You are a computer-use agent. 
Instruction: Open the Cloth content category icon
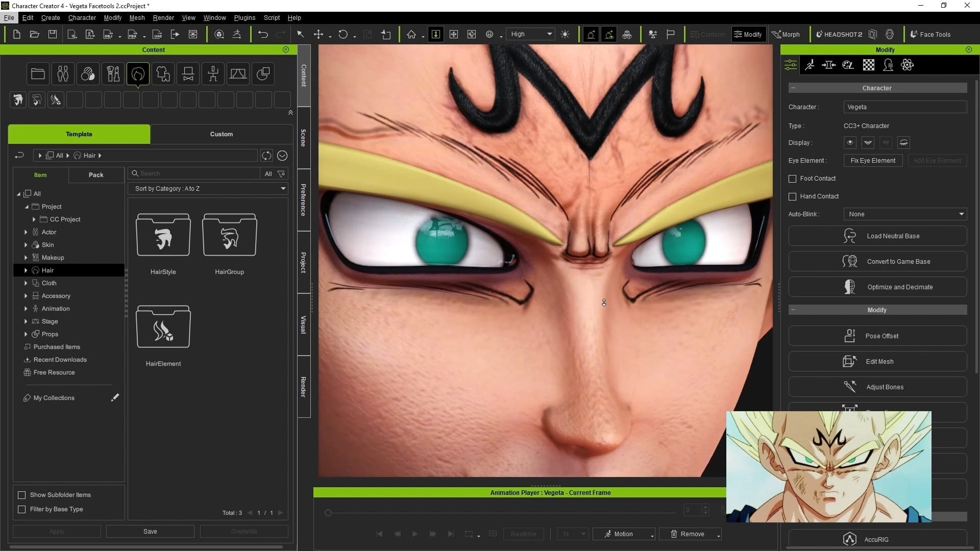pos(163,74)
